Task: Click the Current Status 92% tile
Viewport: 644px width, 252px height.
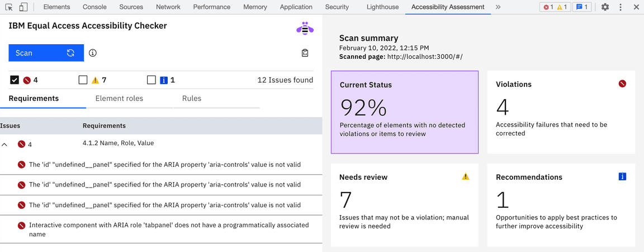Action: click(x=405, y=112)
